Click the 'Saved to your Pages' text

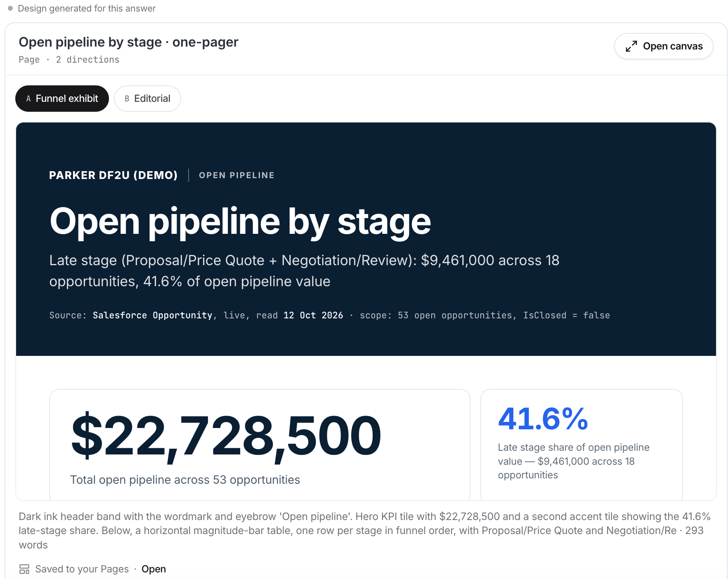(82, 569)
